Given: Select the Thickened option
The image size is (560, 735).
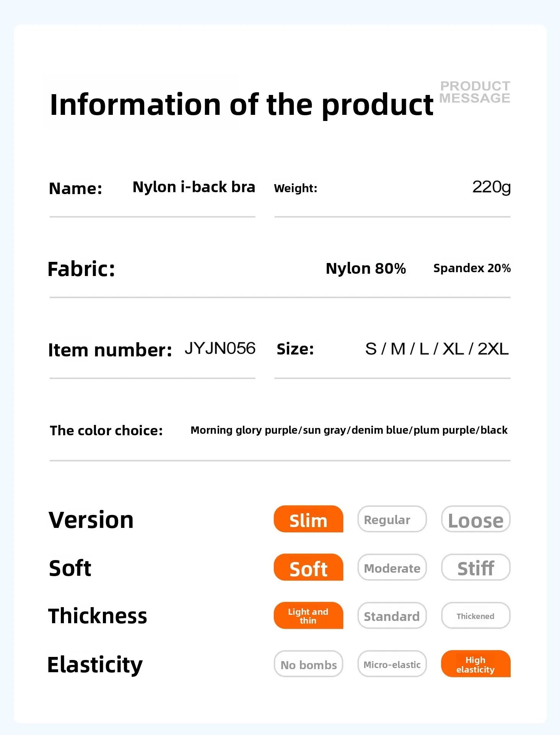Looking at the screenshot, I should (x=475, y=616).
